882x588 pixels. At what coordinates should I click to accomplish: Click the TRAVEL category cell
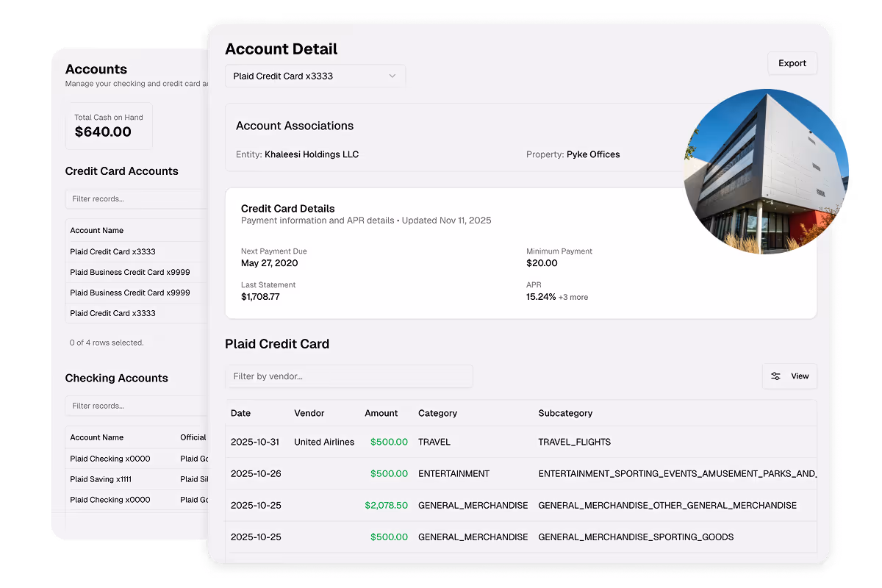434,442
